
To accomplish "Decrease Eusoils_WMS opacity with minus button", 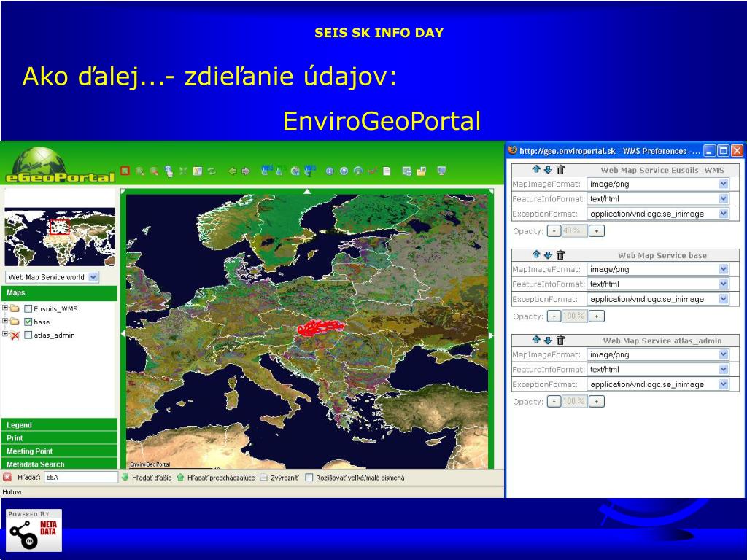I will 554,231.
